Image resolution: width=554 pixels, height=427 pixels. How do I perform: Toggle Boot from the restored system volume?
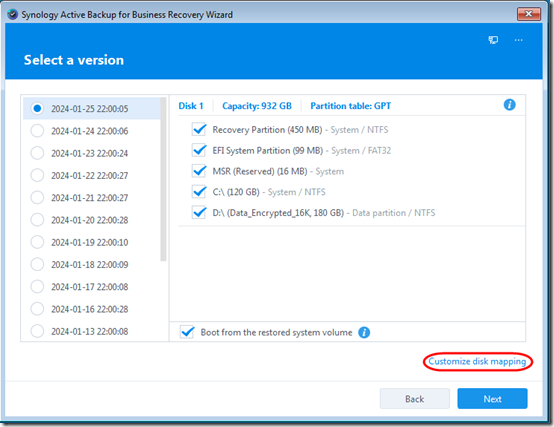(187, 332)
